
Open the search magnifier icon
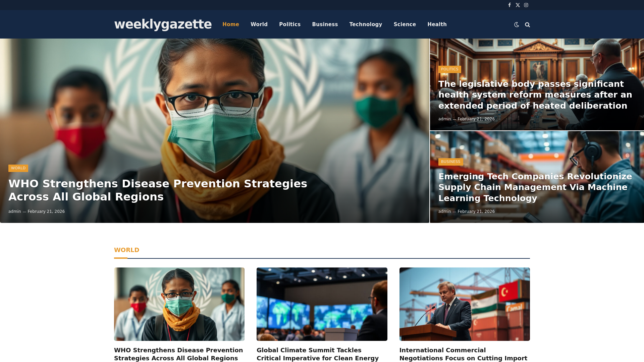click(527, 25)
